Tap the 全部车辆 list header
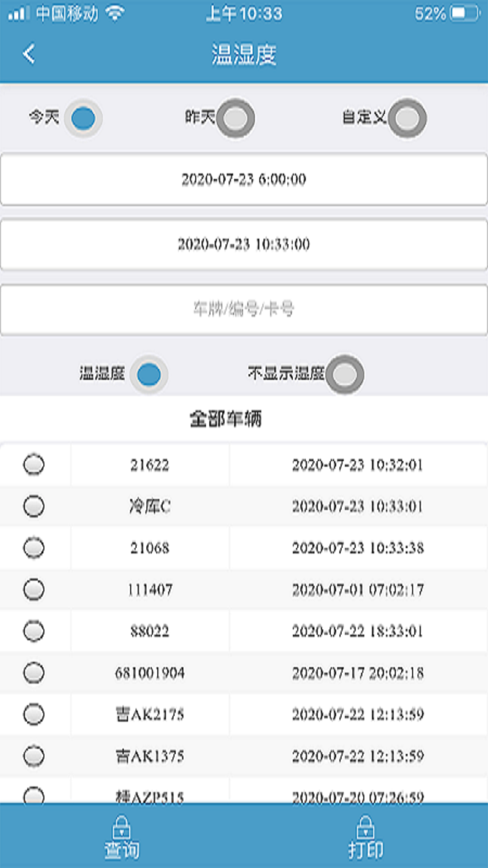This screenshot has width=488, height=868. pos(225,419)
